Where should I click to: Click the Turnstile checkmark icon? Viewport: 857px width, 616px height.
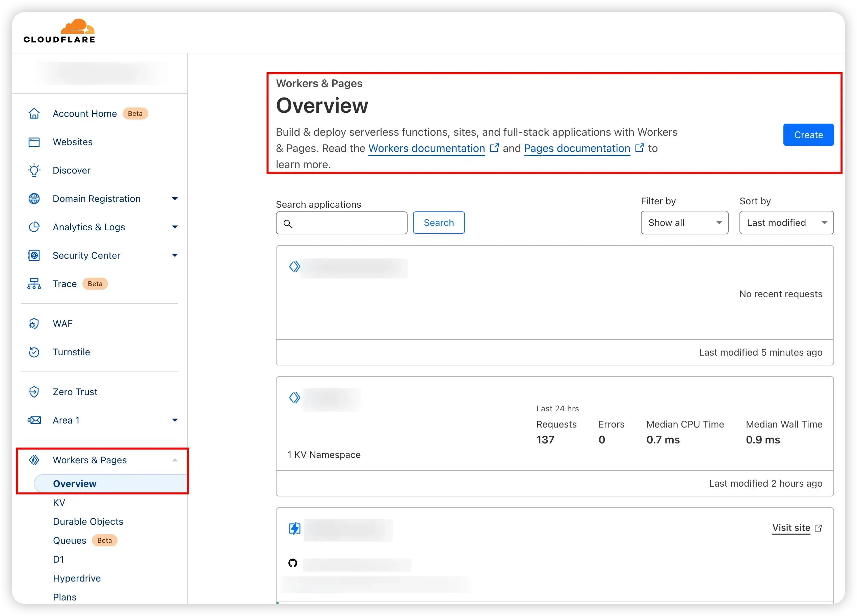click(34, 352)
